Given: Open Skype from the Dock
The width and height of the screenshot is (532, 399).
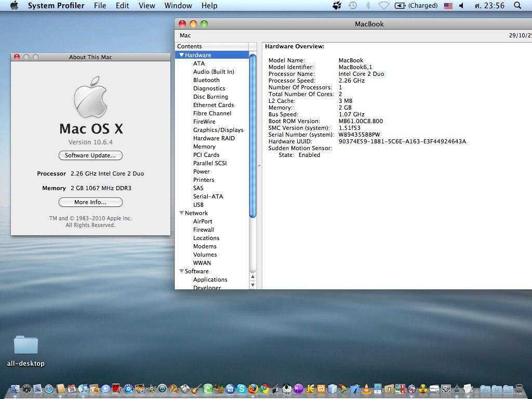Looking at the screenshot, I should 242,389.
